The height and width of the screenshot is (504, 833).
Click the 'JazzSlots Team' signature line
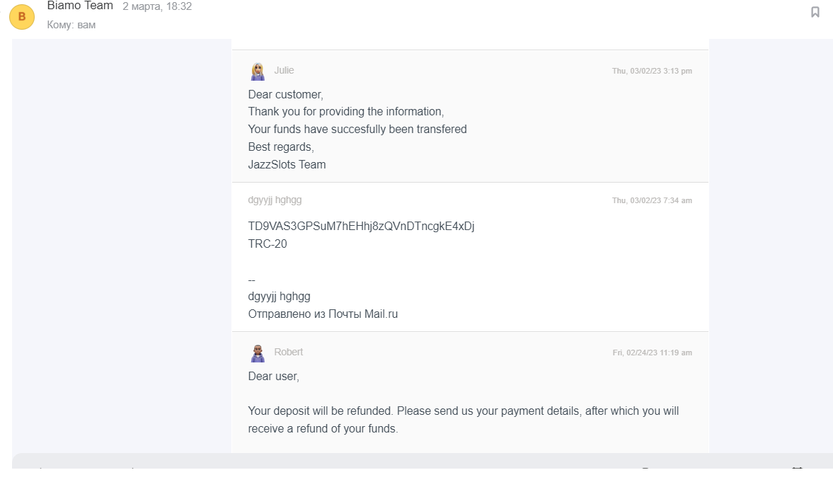[287, 164]
